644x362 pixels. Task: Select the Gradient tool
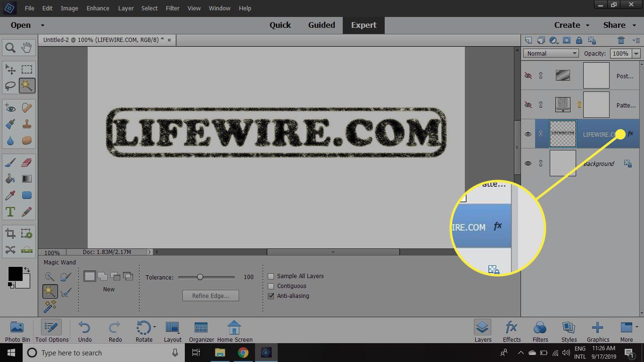[27, 179]
